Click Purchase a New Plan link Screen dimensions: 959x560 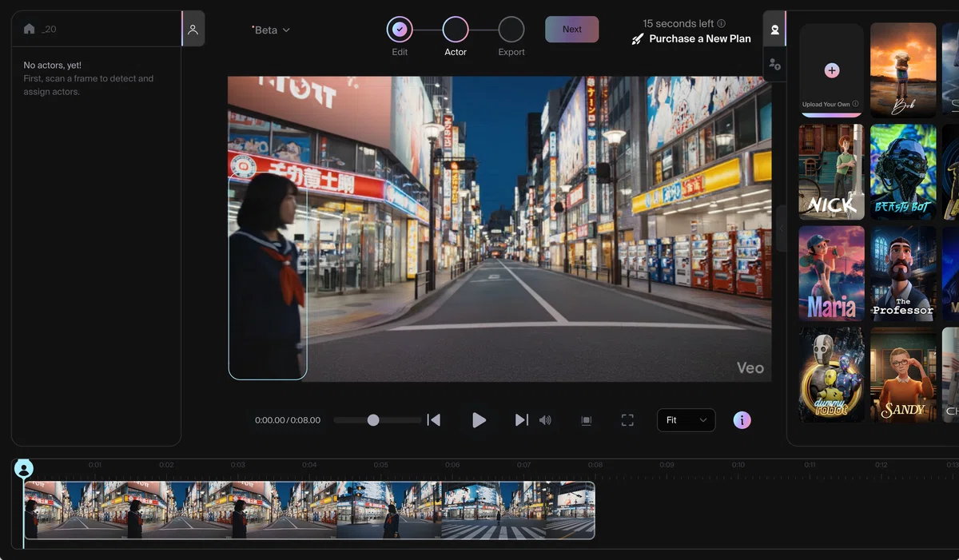point(700,38)
